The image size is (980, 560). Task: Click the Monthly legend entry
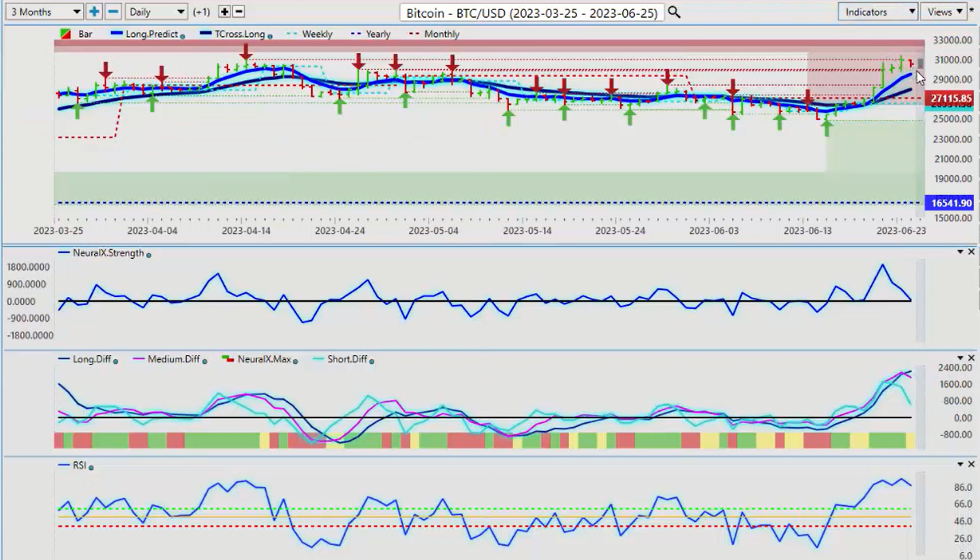click(434, 34)
